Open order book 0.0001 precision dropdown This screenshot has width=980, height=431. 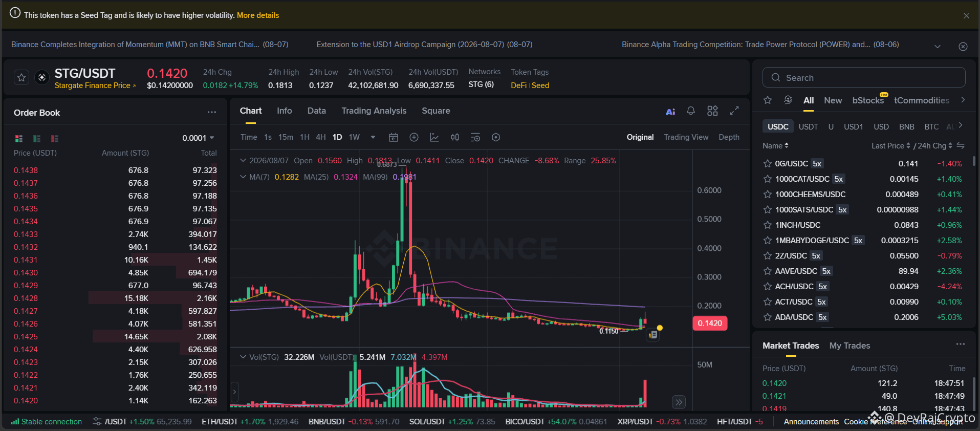point(198,138)
